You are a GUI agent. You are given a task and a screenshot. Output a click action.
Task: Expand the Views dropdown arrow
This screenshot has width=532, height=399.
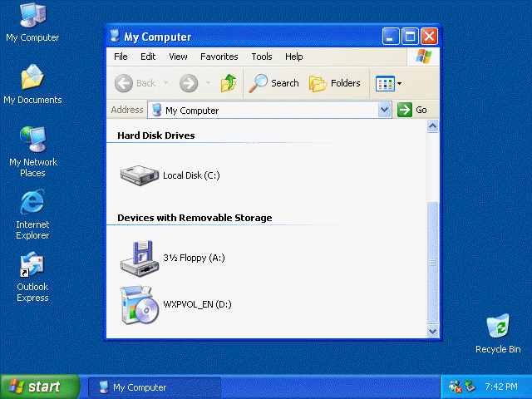click(399, 83)
